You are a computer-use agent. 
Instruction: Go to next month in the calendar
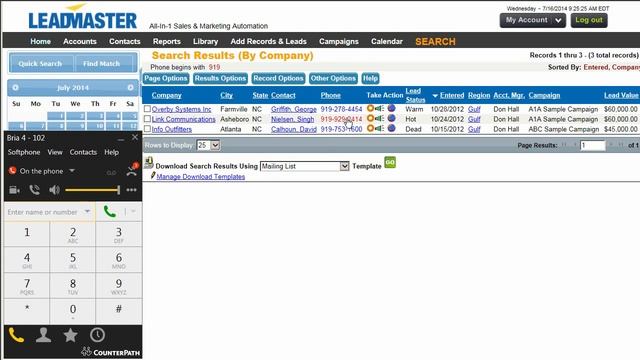[x=130, y=88]
